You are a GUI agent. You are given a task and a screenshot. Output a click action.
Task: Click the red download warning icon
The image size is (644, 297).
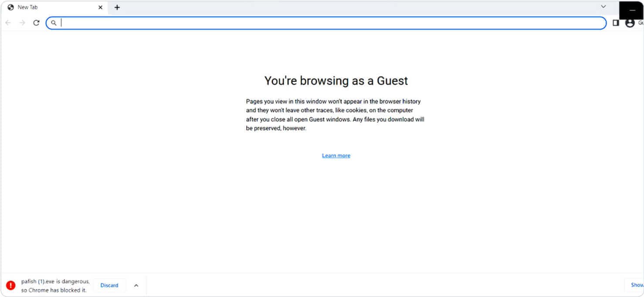pyautogui.click(x=11, y=286)
